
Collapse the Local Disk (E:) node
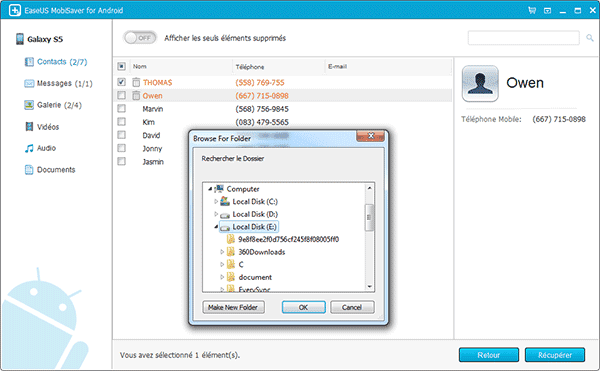[216, 227]
